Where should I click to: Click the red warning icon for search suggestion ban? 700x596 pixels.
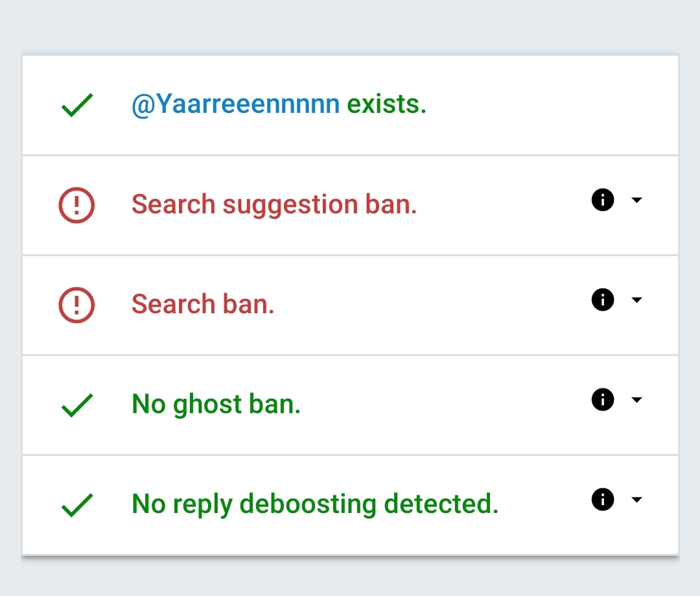click(x=77, y=206)
